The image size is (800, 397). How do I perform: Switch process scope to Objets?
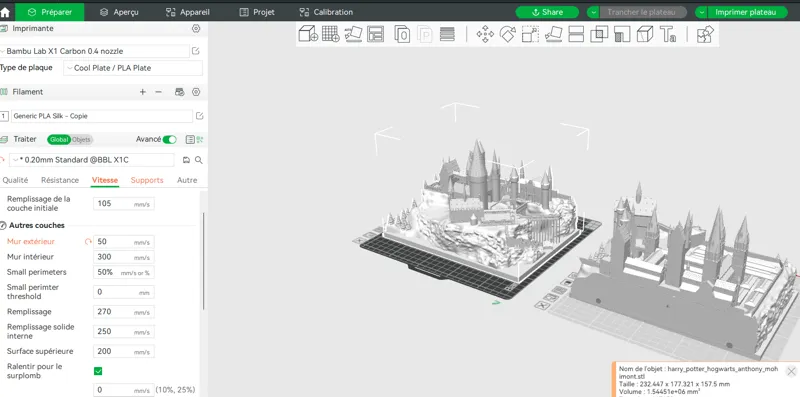click(81, 139)
